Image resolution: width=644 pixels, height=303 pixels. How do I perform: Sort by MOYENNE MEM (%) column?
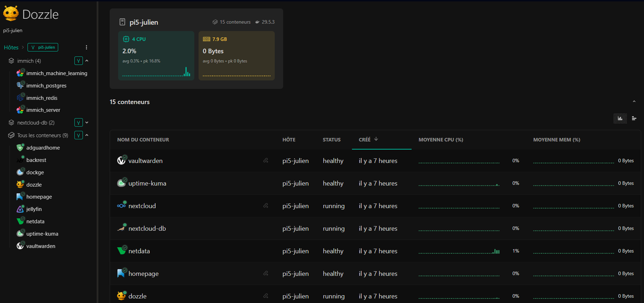tap(557, 140)
